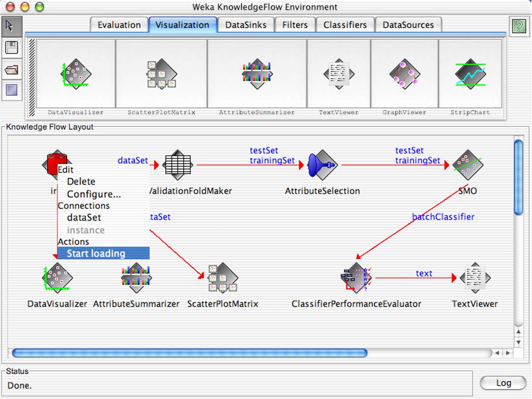This screenshot has width=532, height=399.
Task: Choose Start loading in context menu
Action: [x=104, y=253]
